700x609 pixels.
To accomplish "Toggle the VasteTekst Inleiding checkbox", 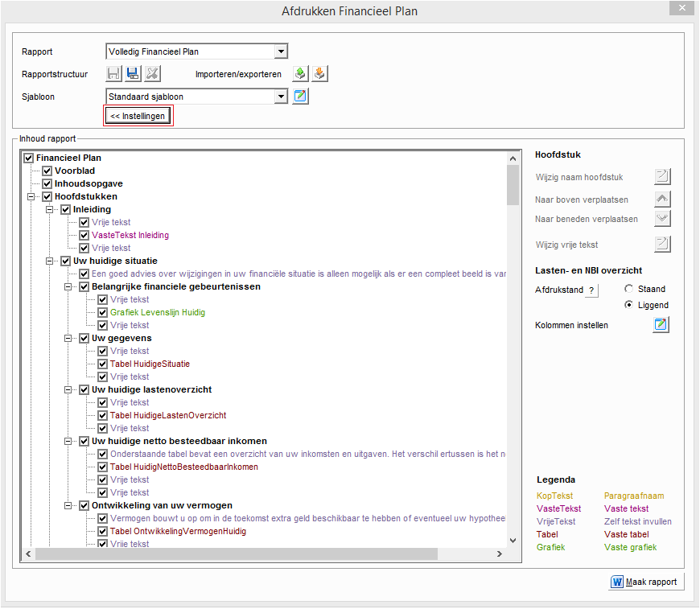I will pyautogui.click(x=84, y=235).
